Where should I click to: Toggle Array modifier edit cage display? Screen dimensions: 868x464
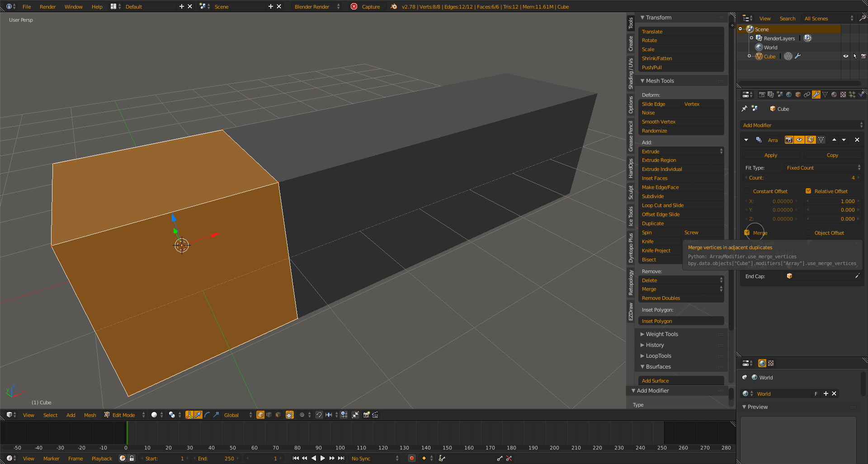click(x=821, y=140)
